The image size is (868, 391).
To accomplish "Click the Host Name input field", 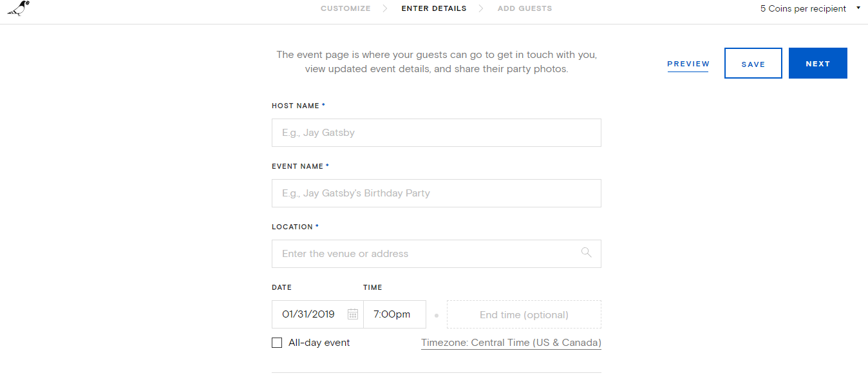I will 436,132.
